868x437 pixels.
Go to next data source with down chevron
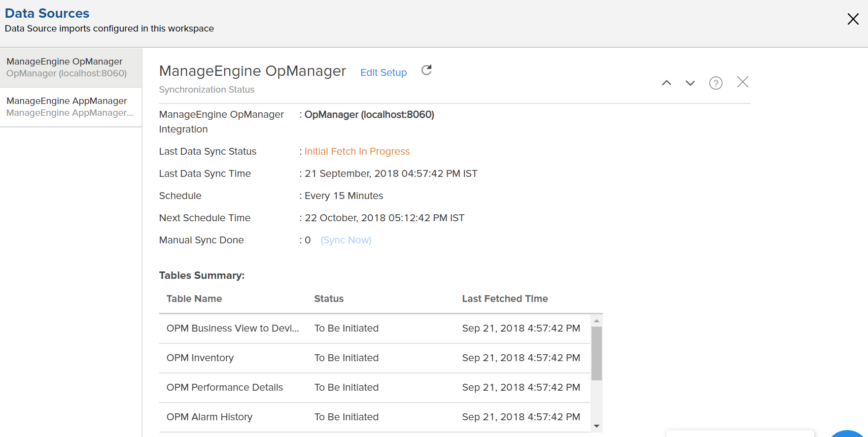point(690,83)
